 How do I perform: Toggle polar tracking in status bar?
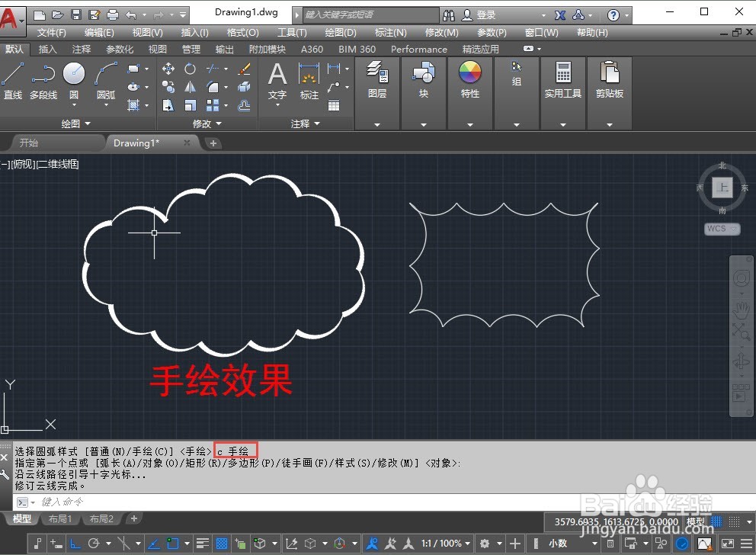(94, 544)
